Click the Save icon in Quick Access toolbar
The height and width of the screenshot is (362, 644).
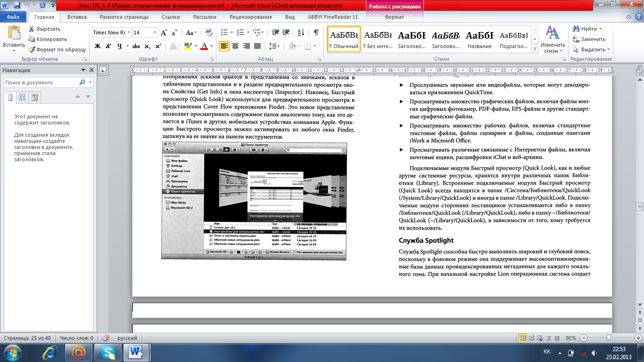[17, 6]
